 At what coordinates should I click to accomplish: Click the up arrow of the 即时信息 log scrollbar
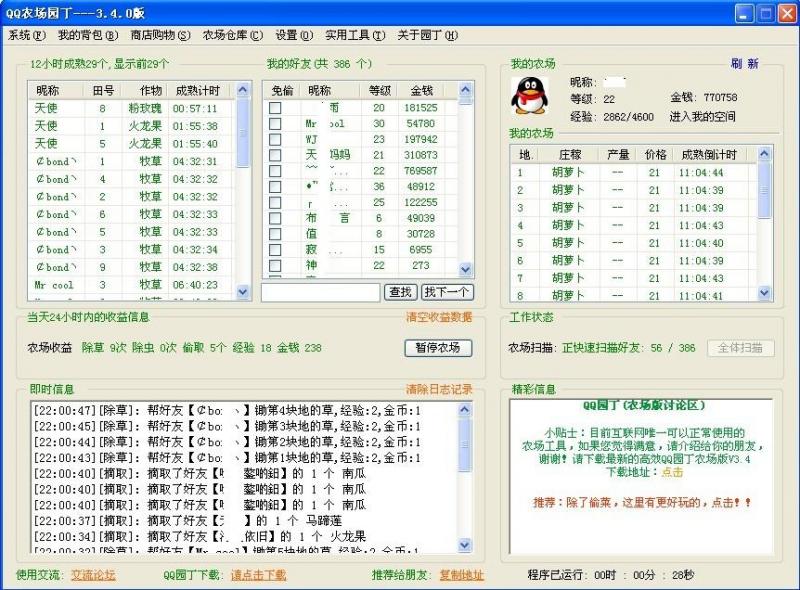tap(464, 409)
